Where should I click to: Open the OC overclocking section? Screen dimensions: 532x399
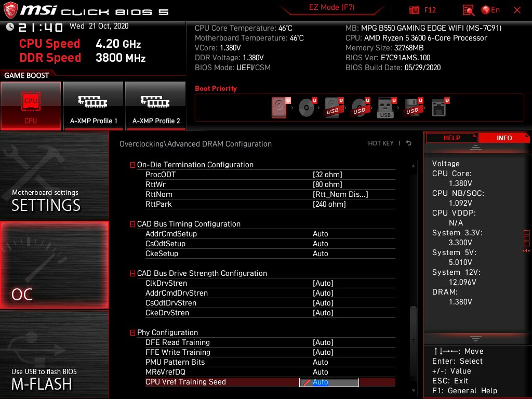pyautogui.click(x=54, y=265)
